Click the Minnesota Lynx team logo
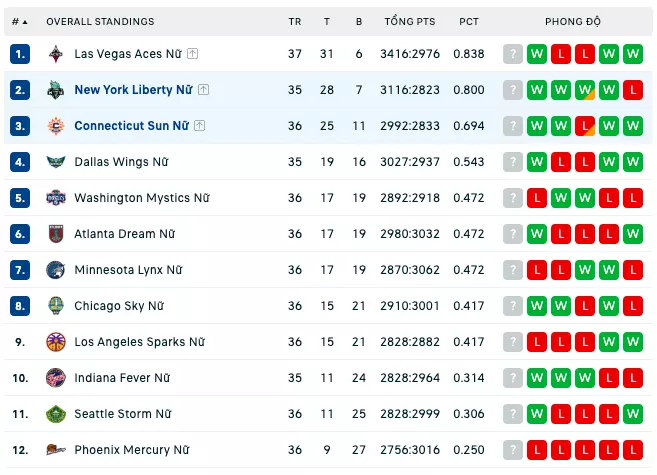Screen dimensions: 657x475 [x=55, y=270]
